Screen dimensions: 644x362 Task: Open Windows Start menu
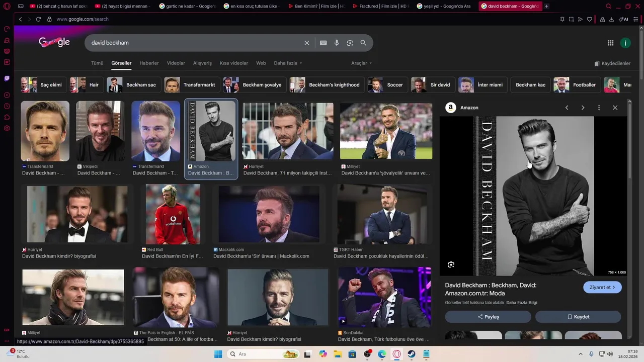pos(218,354)
